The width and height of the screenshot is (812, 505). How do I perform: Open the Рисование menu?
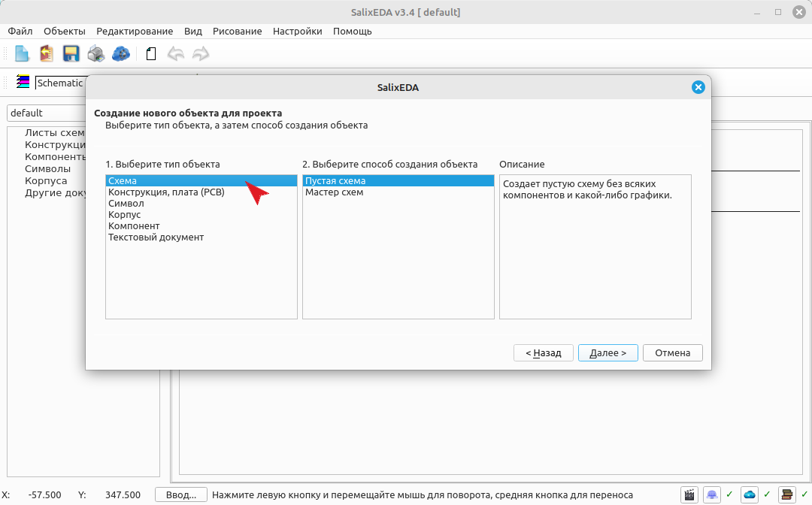tap(237, 31)
